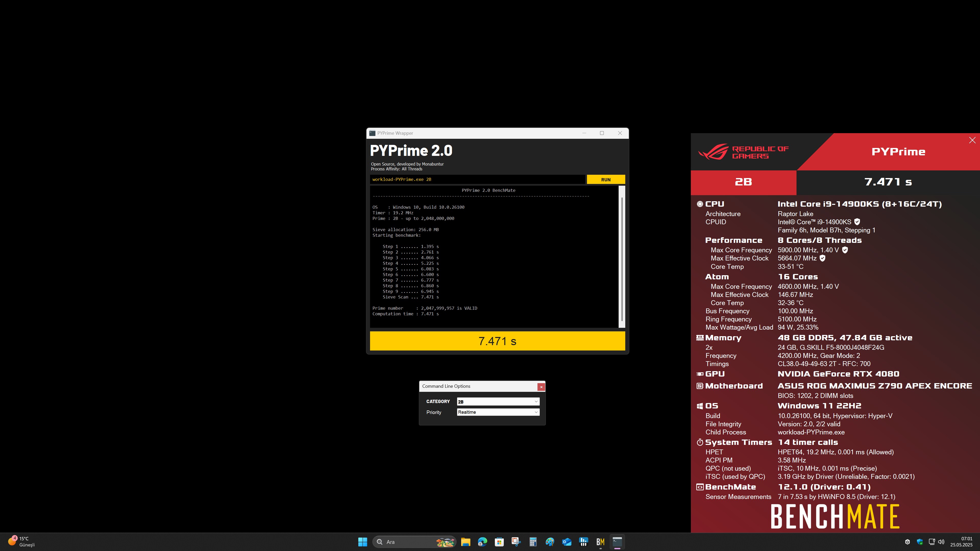Open Paint from the taskbar

550,542
